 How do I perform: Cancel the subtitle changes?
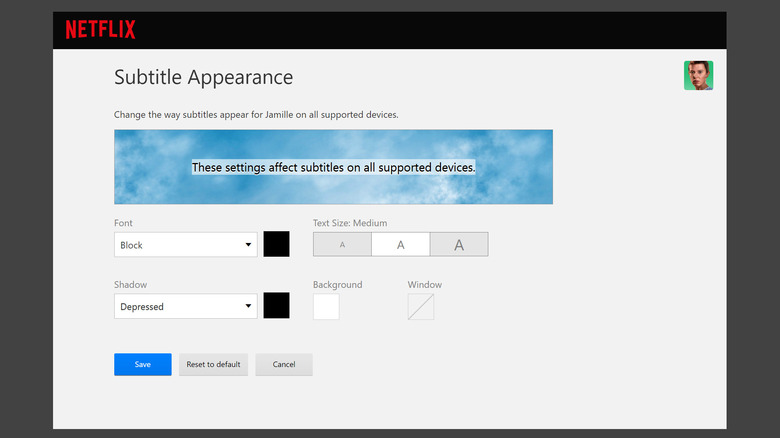point(284,365)
